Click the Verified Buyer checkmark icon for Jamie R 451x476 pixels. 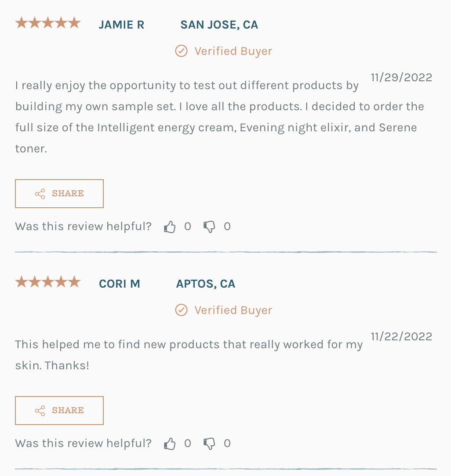[181, 51]
